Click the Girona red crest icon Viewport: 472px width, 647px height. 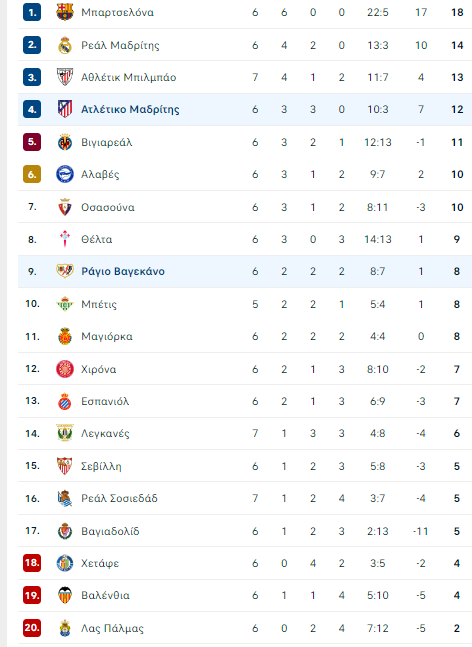(x=65, y=369)
